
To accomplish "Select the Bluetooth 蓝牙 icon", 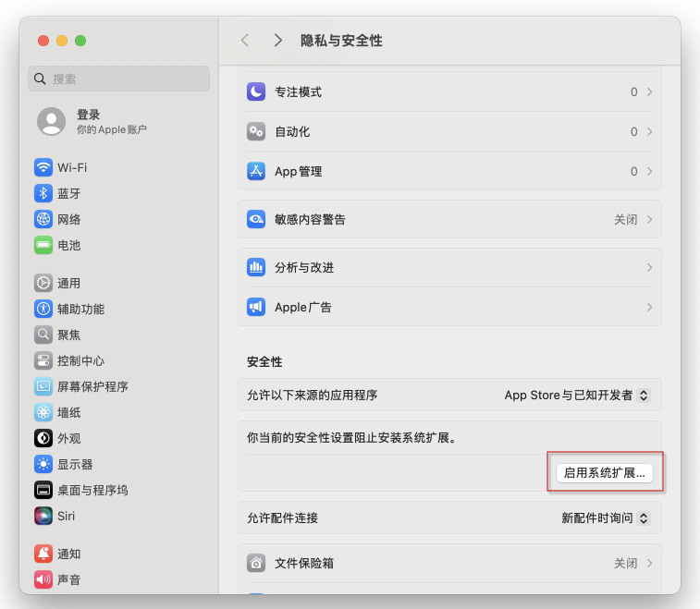I will coord(43,194).
